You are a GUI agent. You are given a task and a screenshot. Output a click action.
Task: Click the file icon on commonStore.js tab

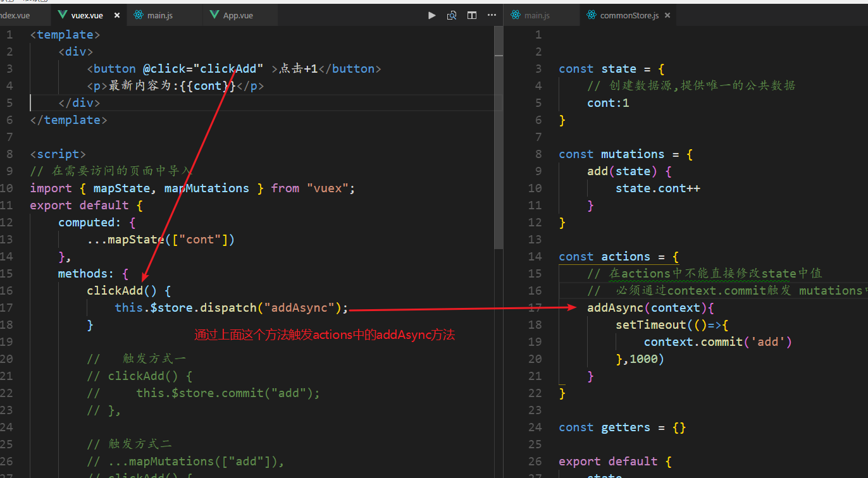[x=592, y=15]
